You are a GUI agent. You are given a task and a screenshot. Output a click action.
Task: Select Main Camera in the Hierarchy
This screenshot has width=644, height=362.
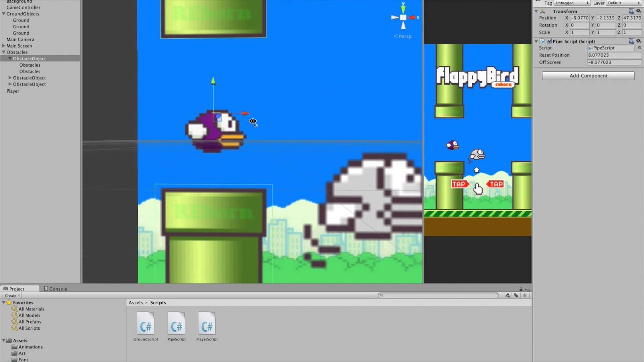pyautogui.click(x=20, y=40)
